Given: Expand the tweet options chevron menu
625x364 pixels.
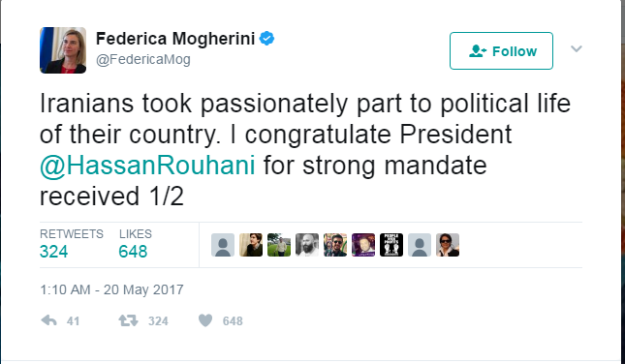Looking at the screenshot, I should pyautogui.click(x=577, y=49).
